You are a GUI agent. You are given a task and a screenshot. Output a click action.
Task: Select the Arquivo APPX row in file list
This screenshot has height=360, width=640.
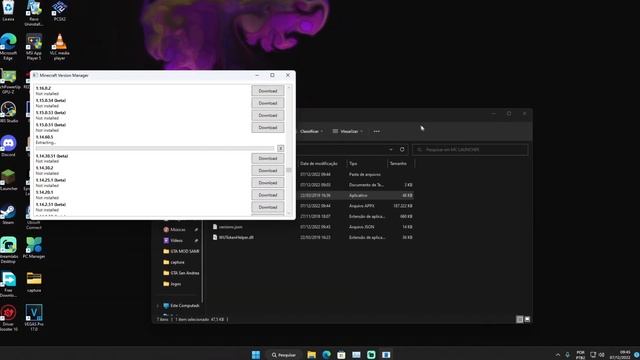coord(312,206)
